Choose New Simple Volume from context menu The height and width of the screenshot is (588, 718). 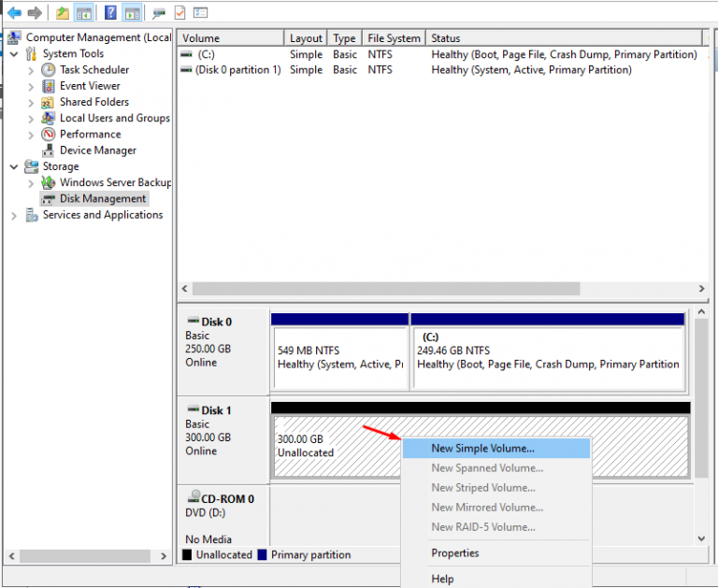click(x=482, y=449)
